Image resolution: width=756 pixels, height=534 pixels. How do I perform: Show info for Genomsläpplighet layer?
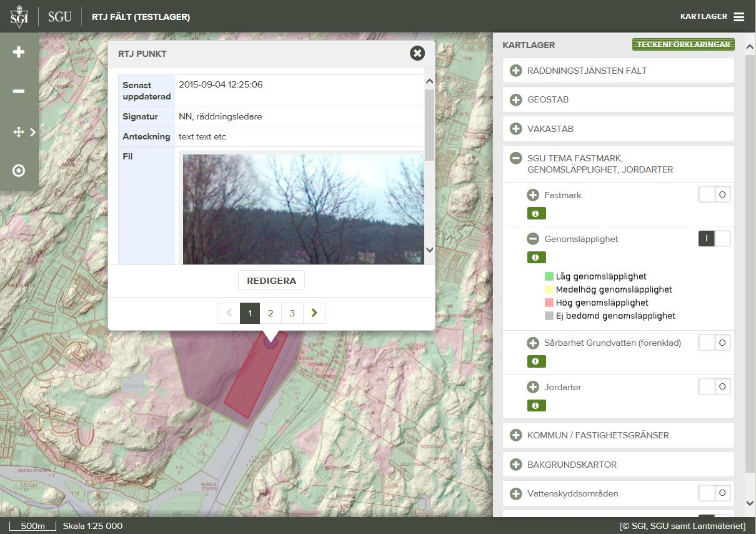(x=536, y=258)
